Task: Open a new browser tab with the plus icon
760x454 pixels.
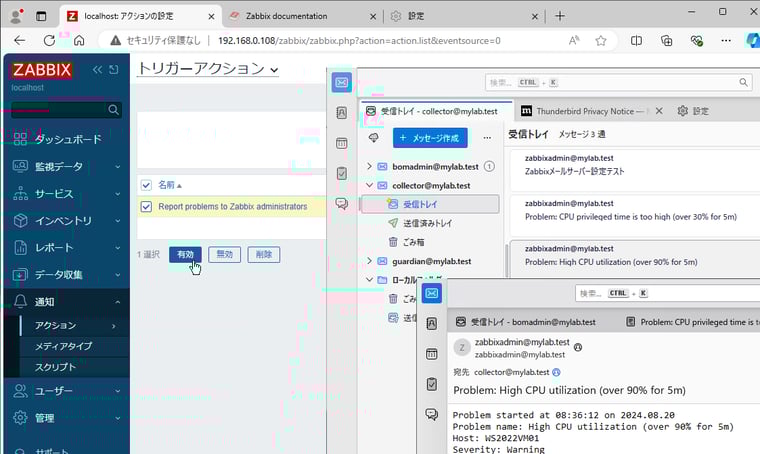Action: [x=560, y=16]
